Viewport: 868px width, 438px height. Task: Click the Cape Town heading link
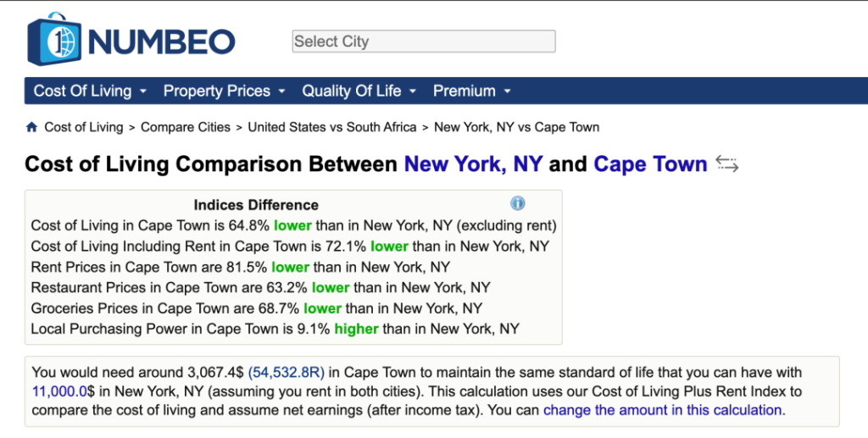pos(650,164)
